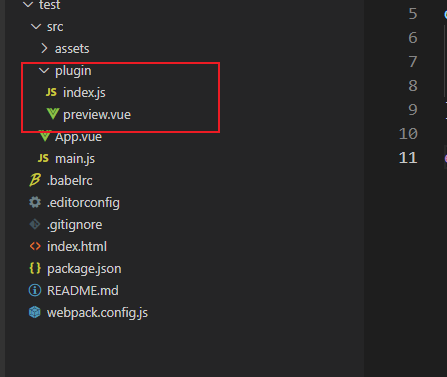Click the info icon beside README.md
This screenshot has width=447, height=377.
[x=35, y=290]
